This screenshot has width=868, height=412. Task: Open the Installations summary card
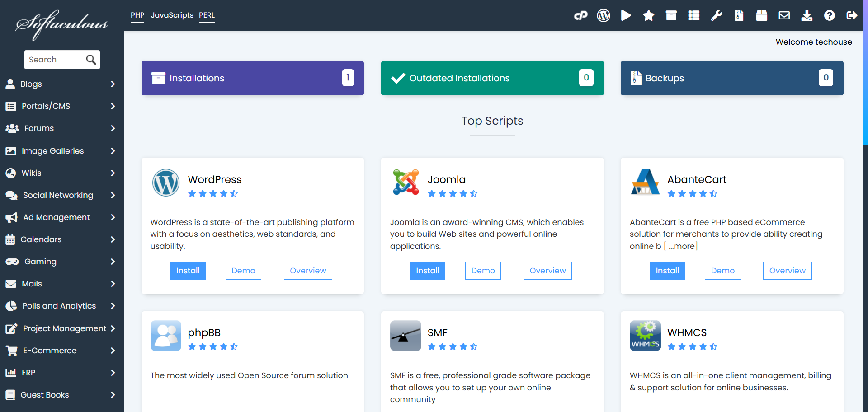[x=253, y=78]
